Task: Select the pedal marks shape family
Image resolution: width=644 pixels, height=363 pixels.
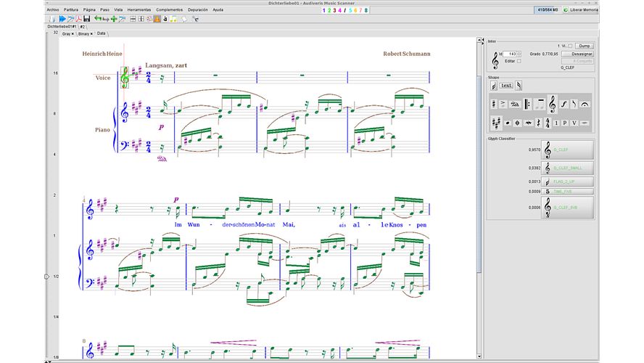Action: (515, 104)
